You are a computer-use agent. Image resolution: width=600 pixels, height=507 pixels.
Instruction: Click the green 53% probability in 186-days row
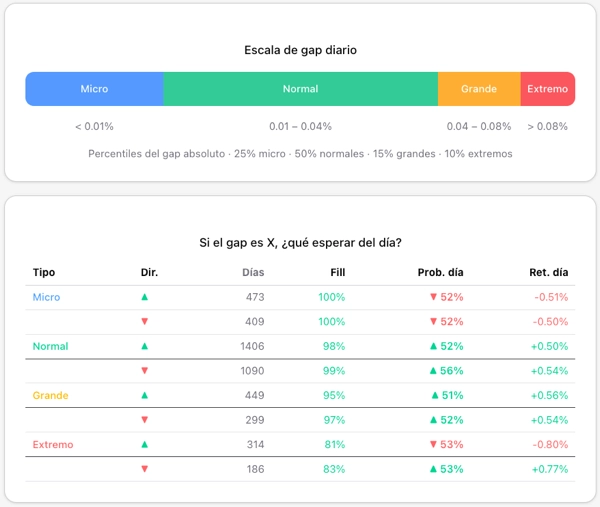click(452, 469)
